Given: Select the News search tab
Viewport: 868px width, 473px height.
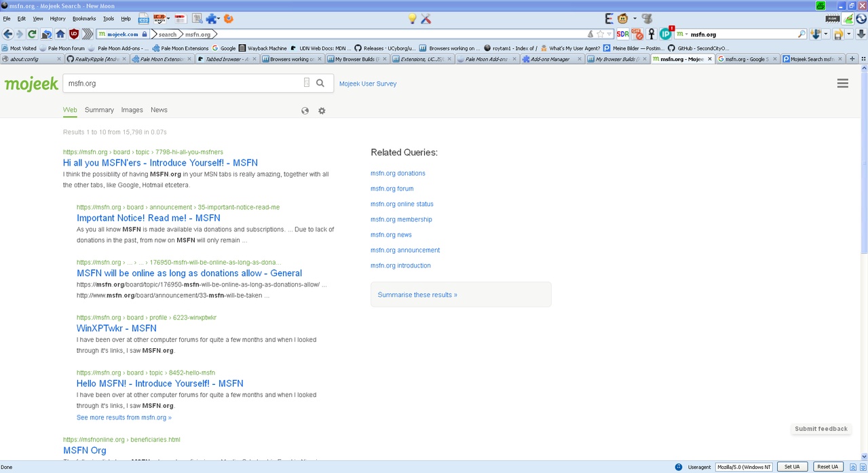Looking at the screenshot, I should click(159, 110).
